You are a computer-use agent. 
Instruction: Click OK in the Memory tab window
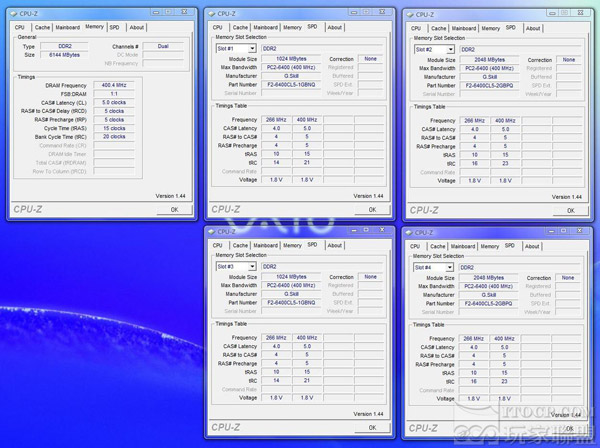tap(174, 210)
